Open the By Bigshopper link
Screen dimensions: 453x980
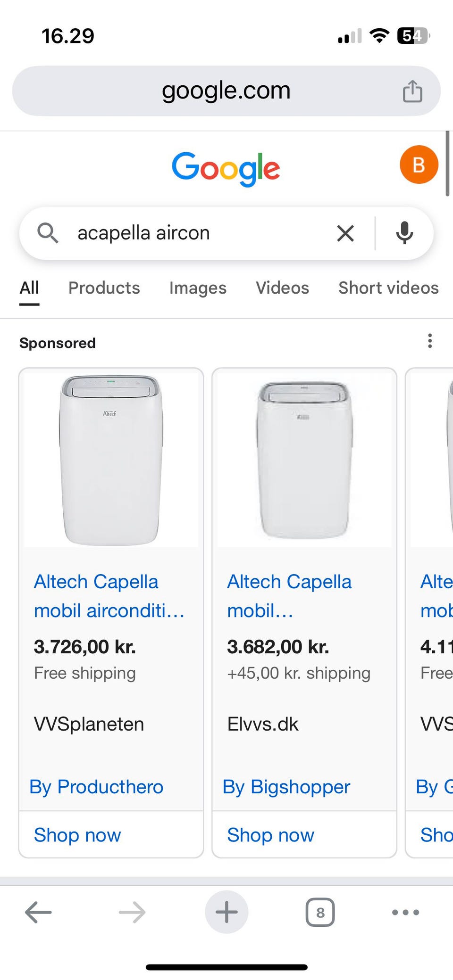286,787
